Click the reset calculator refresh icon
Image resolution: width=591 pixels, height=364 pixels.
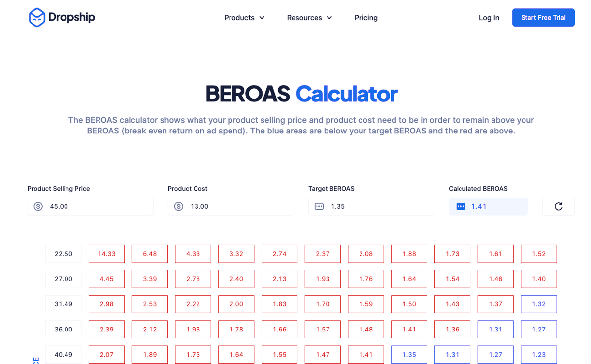click(x=558, y=206)
